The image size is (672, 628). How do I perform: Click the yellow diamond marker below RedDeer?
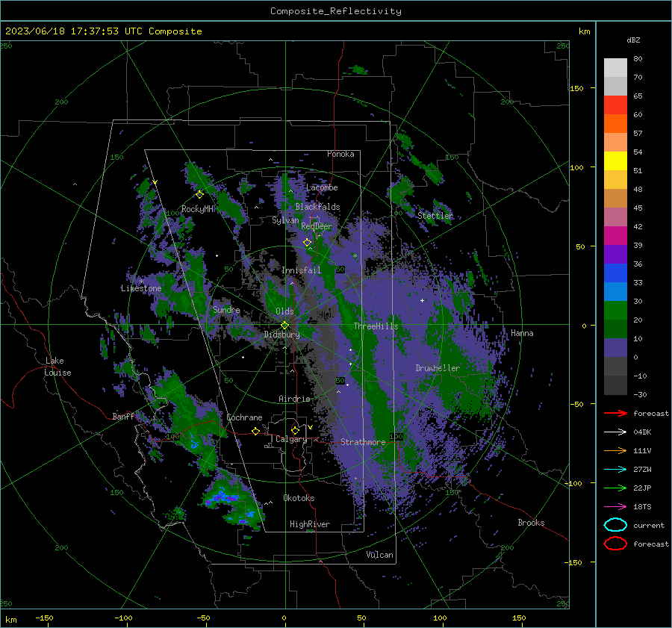(308, 243)
